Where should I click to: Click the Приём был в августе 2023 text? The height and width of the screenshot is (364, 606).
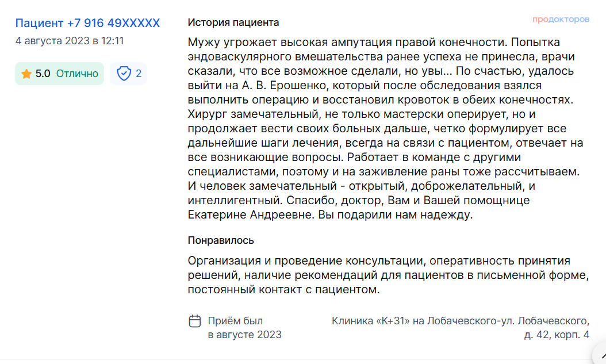tap(244, 328)
